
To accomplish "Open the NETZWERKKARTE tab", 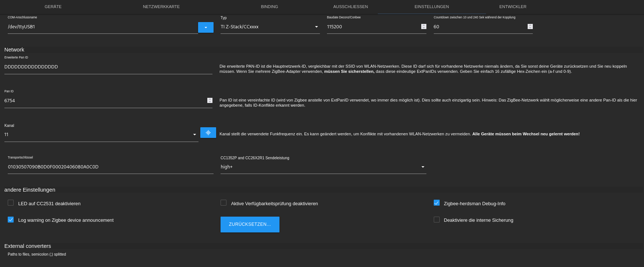I will (x=161, y=7).
